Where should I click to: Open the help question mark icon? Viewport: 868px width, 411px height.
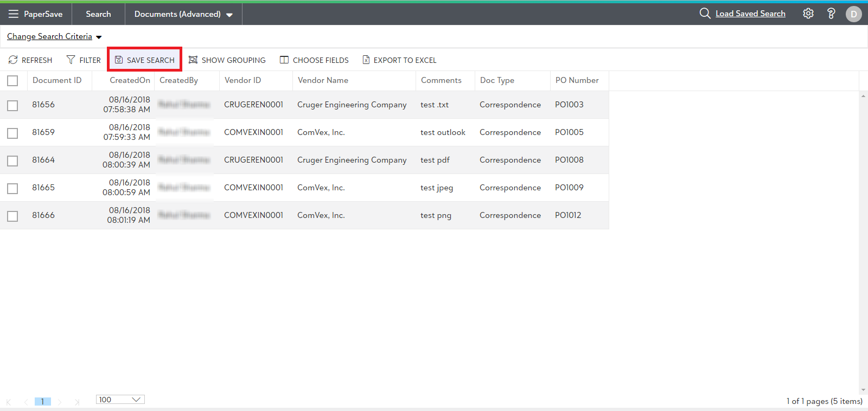pyautogui.click(x=831, y=14)
